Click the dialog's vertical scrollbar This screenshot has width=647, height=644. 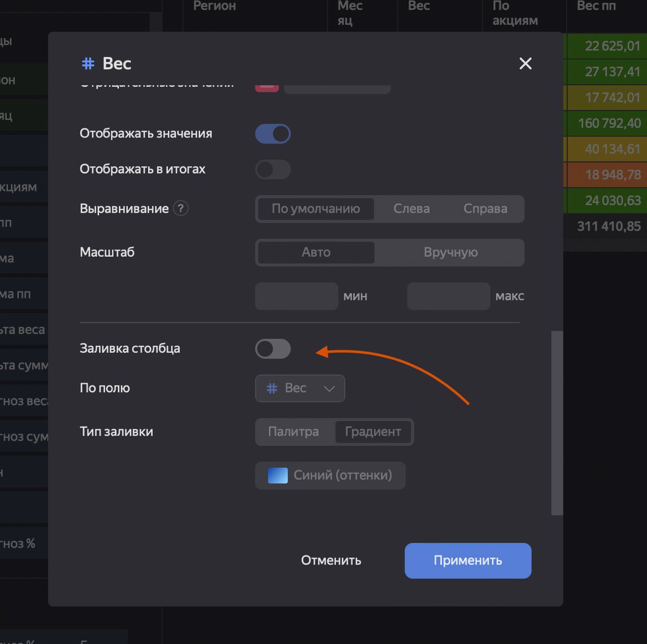pyautogui.click(x=557, y=423)
